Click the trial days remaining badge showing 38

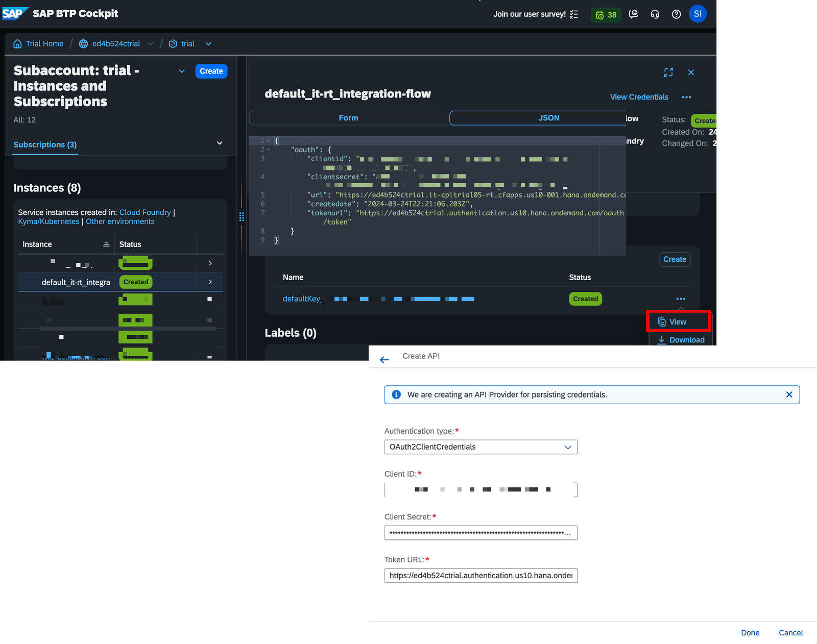[x=605, y=14]
